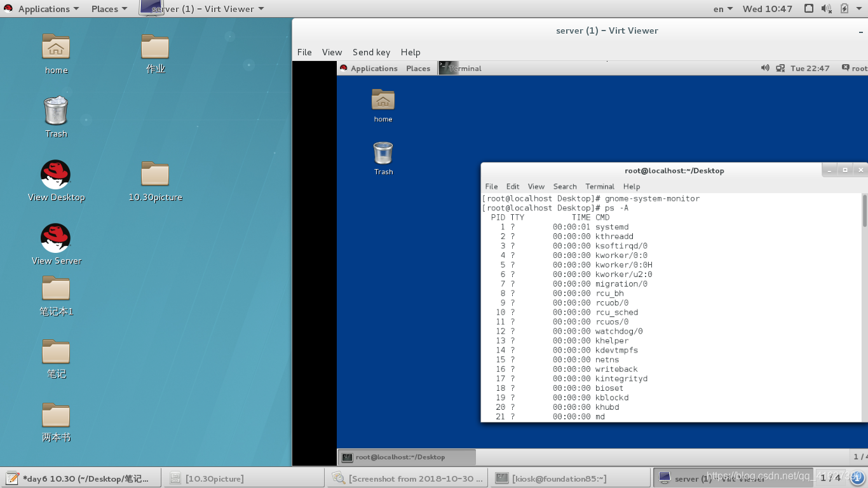Open guest Applications menu
Viewport: 868px width, 488px height.
(374, 68)
